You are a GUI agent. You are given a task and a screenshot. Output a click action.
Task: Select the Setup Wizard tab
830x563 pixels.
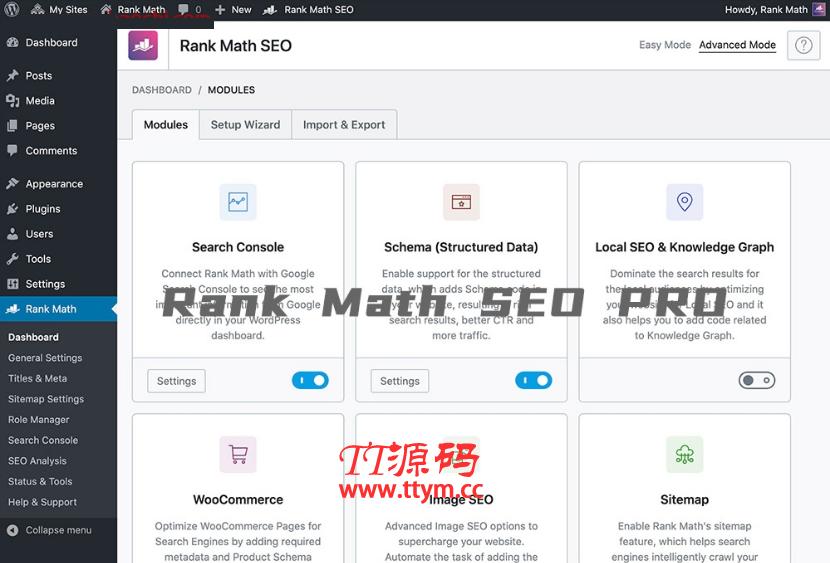pos(246,125)
